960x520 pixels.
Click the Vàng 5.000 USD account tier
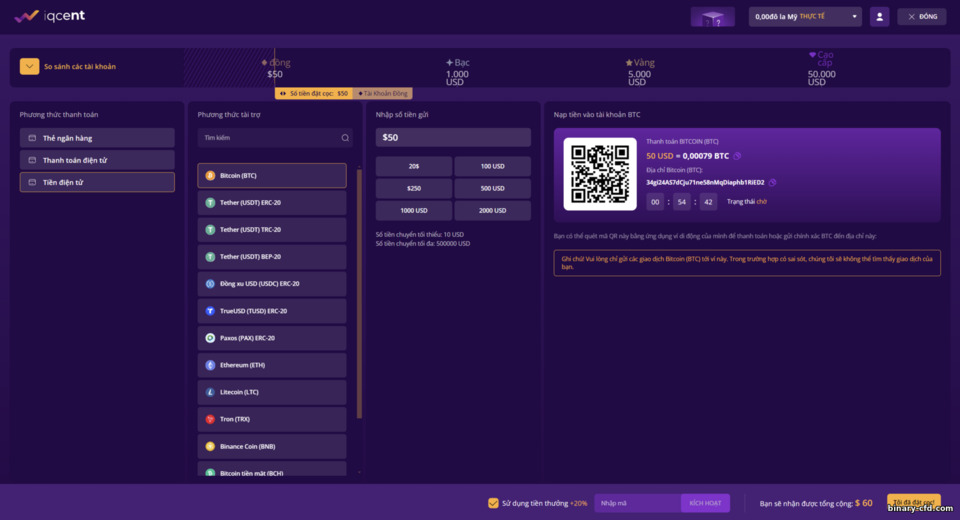pyautogui.click(x=640, y=72)
